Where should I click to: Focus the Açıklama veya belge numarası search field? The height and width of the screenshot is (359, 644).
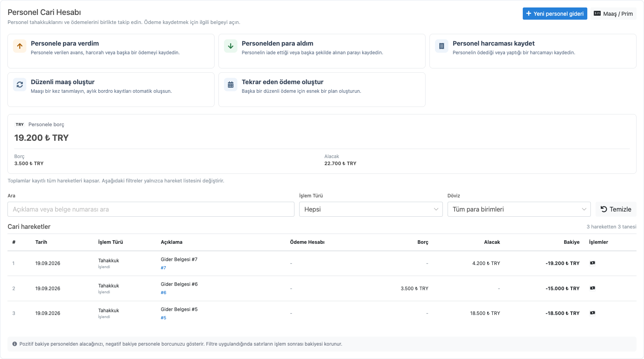[151, 209]
